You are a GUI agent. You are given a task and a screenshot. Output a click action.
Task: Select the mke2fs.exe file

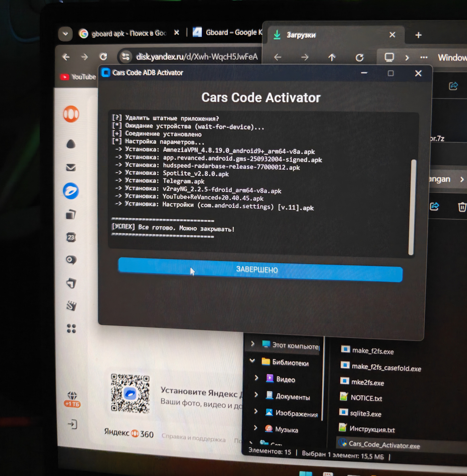pyautogui.click(x=362, y=382)
